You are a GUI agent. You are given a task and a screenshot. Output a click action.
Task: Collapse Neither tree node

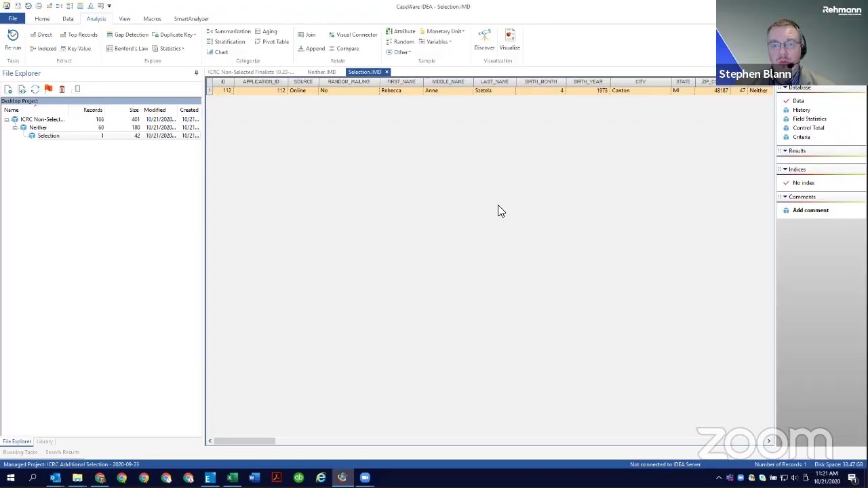[x=15, y=127]
